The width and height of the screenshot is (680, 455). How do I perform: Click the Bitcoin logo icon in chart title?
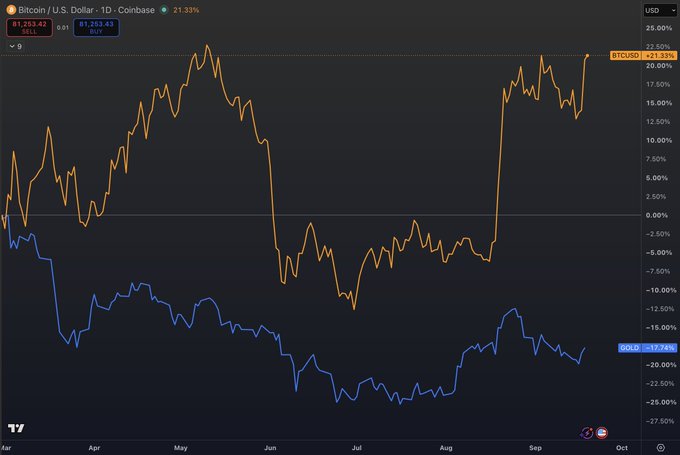click(11, 10)
